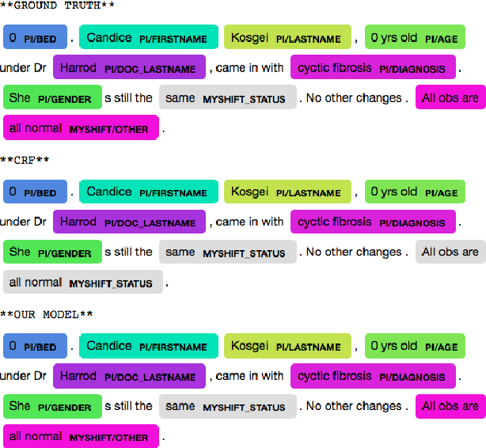
Task: Click the **GROUND TRUTH** heading text
Action: [x=58, y=6]
